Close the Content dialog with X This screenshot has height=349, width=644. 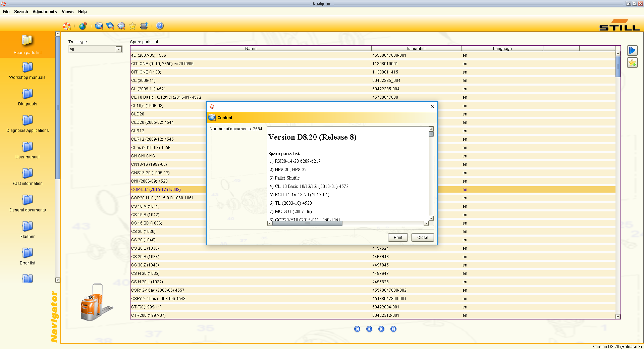coord(432,106)
